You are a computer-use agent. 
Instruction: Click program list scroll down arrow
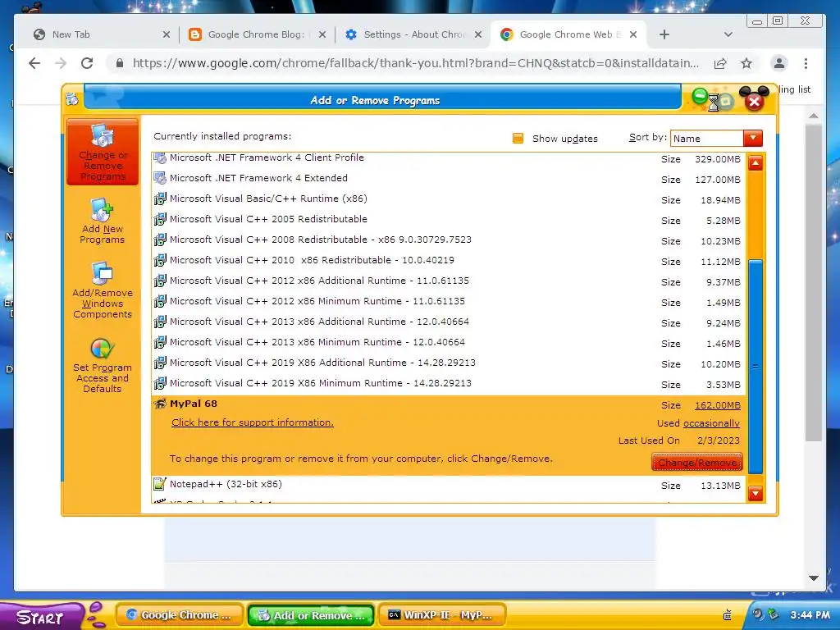tap(756, 493)
